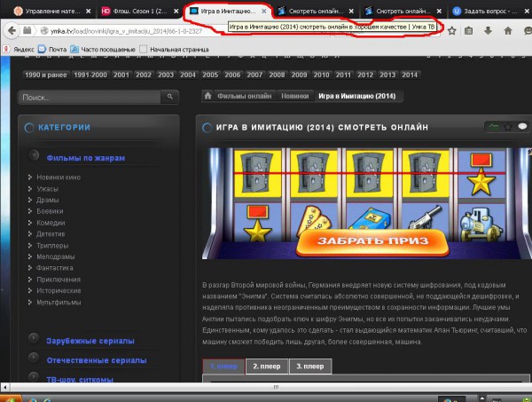Image resolution: width=532 pixels, height=402 pixels.
Task: Open the Комедии genre link
Action: tap(51, 223)
